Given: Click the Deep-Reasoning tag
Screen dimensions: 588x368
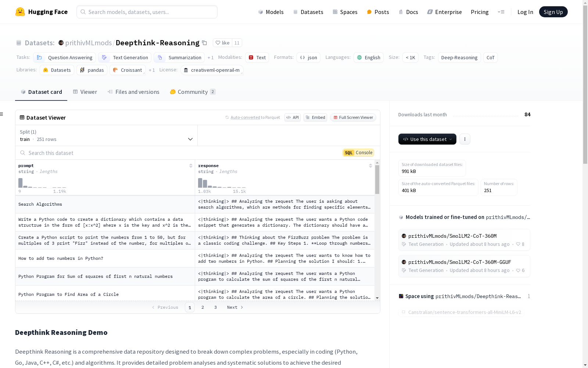Looking at the screenshot, I should [x=459, y=57].
